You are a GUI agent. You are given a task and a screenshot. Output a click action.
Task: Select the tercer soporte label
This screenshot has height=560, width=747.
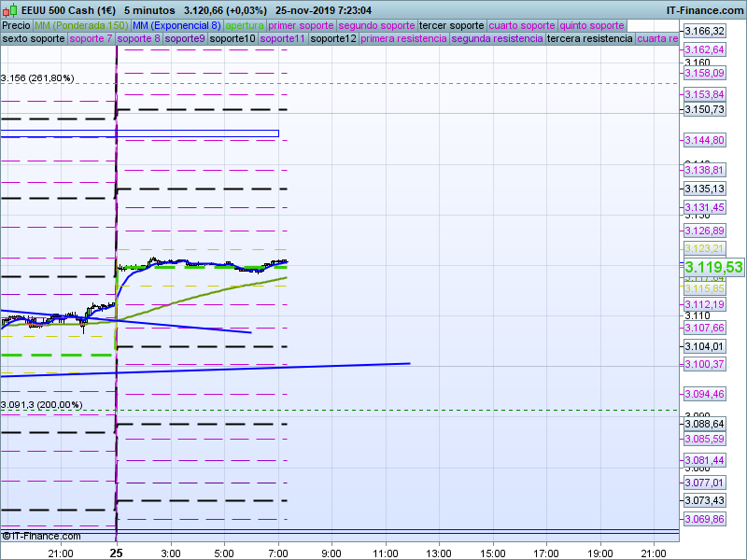click(451, 25)
